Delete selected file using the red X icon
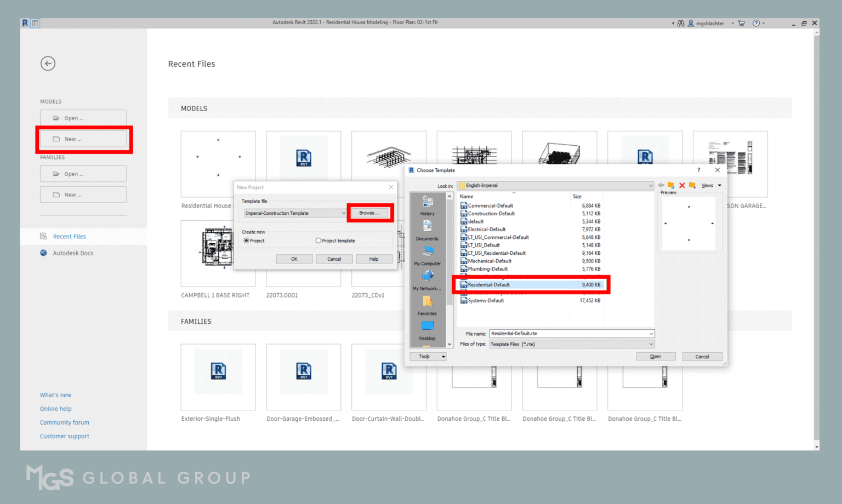 tap(681, 185)
